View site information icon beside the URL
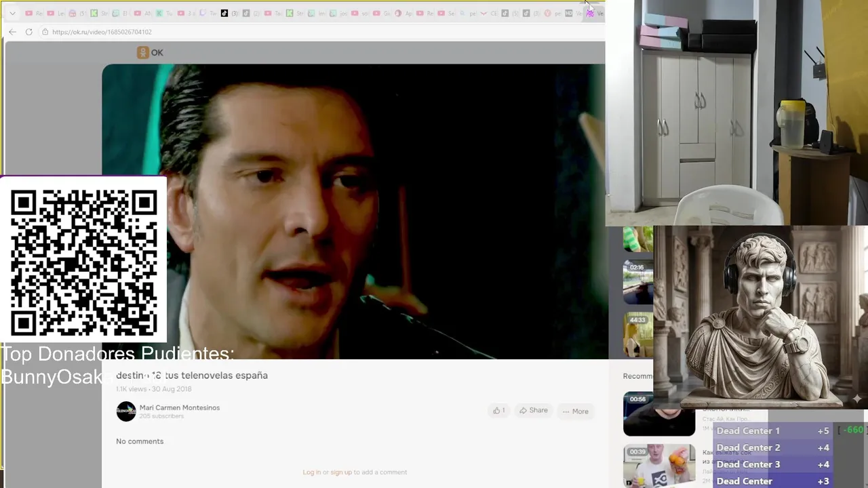The image size is (868, 488). pos(45,32)
